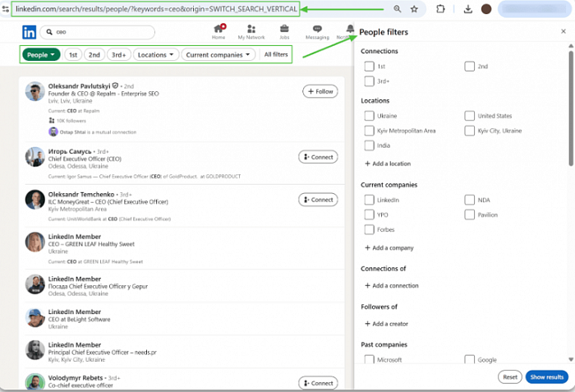The width and height of the screenshot is (575, 392).
Task: Connect with Volodymyr Rebets
Action: click(x=318, y=383)
